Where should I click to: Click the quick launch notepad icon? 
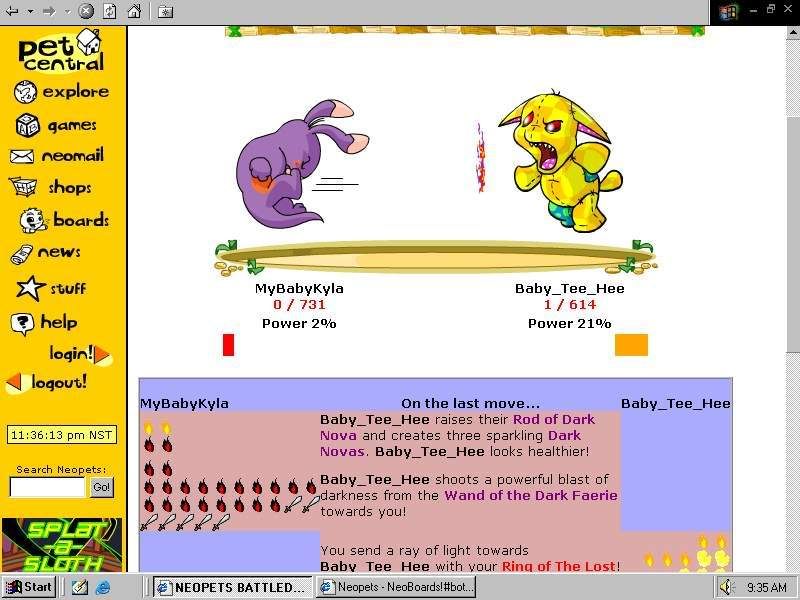click(x=80, y=587)
